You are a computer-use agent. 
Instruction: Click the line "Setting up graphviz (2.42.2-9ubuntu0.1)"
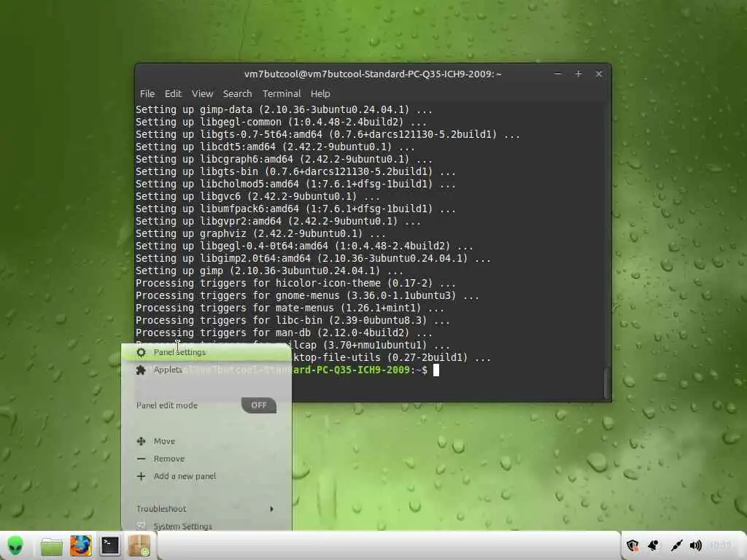260,234
